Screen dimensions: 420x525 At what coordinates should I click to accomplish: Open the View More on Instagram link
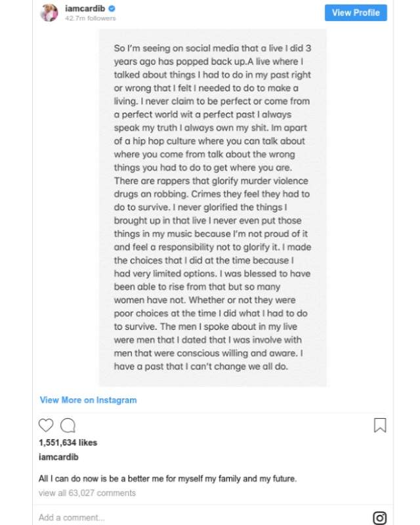(x=88, y=400)
